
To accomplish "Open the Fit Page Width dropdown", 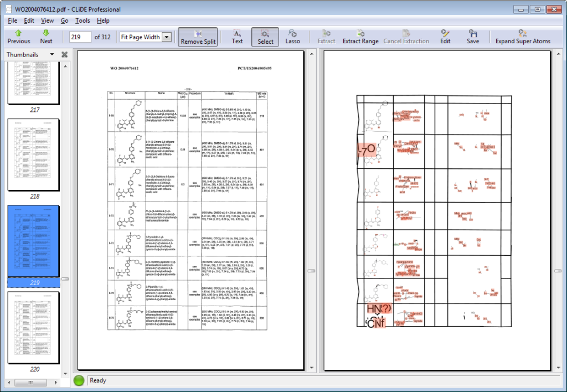I will click(167, 37).
